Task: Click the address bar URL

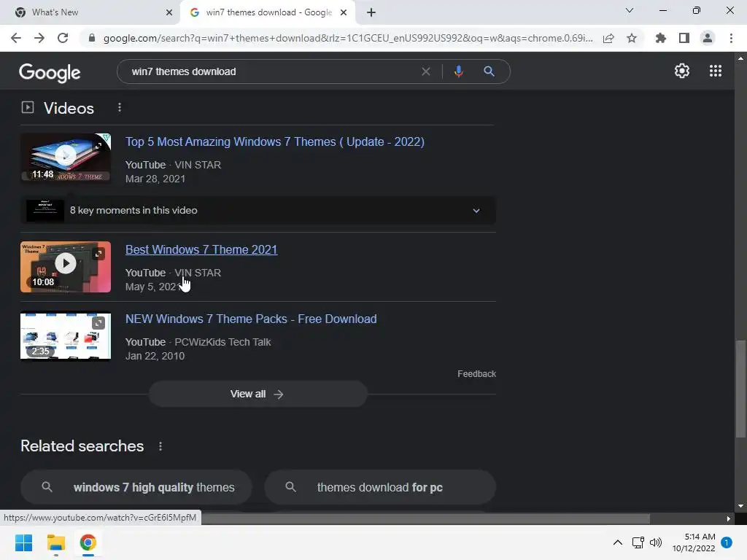Action: [x=348, y=38]
